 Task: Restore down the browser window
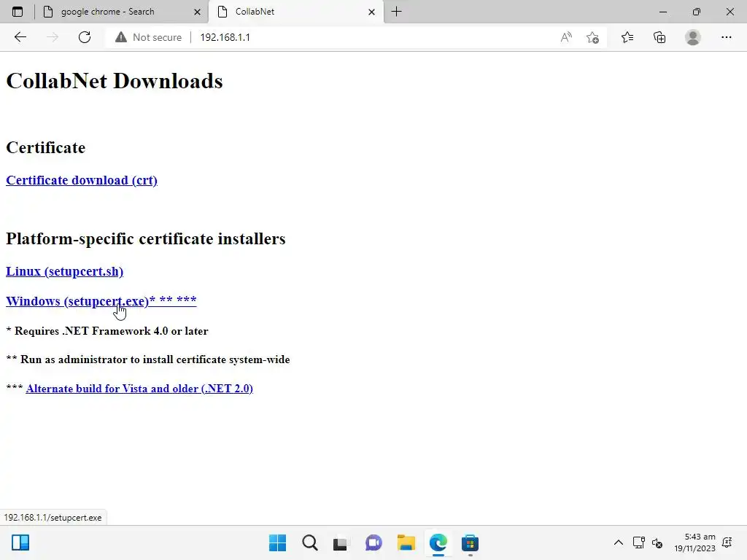tap(697, 12)
